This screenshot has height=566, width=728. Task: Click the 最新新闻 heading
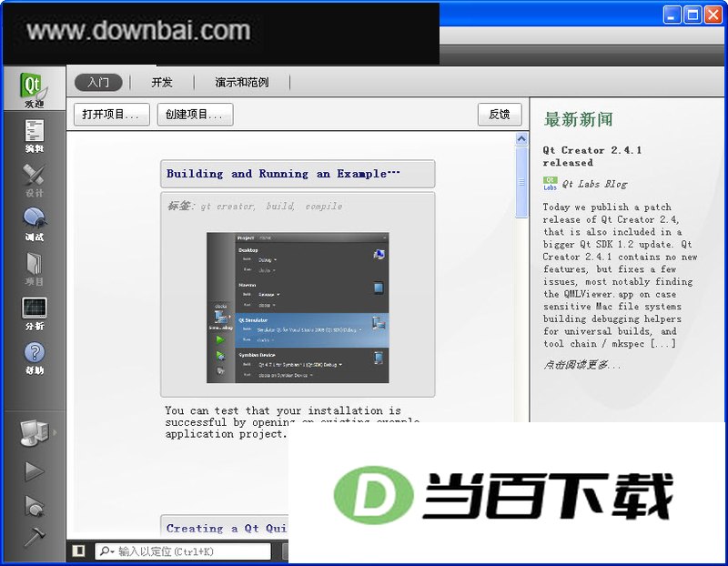pos(579,119)
